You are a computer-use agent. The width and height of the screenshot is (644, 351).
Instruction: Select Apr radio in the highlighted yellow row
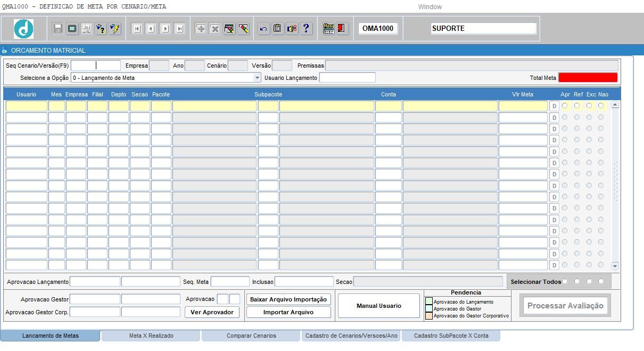pos(565,105)
